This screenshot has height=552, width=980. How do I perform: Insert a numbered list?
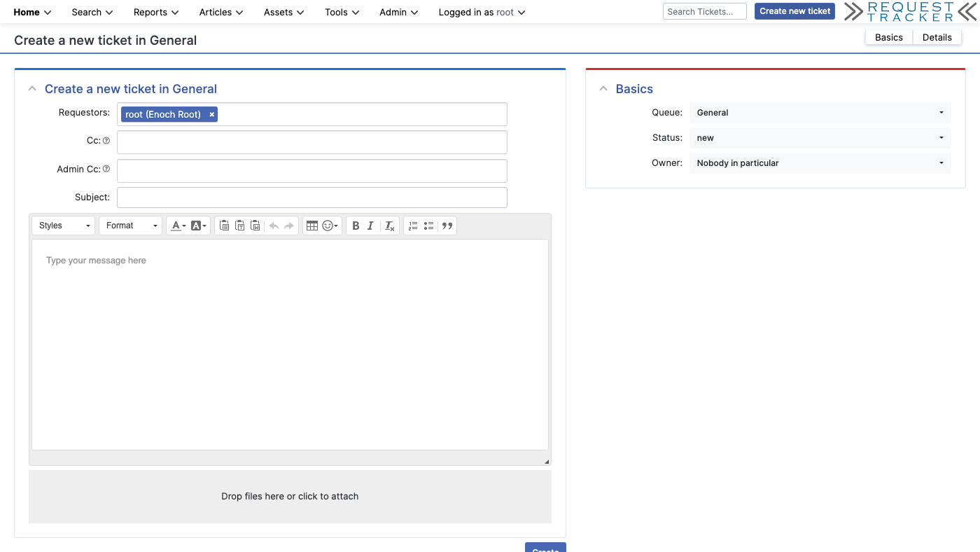click(x=413, y=226)
